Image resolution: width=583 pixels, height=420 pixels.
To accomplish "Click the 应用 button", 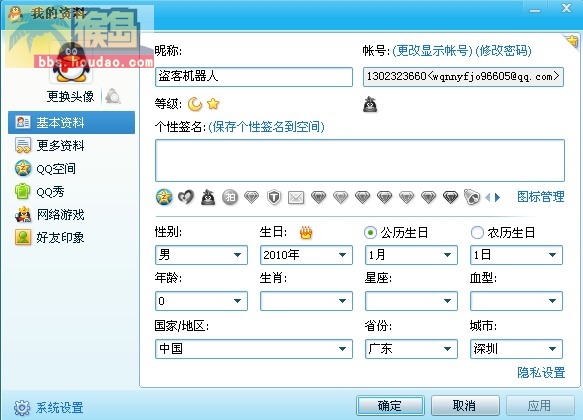I will tap(539, 405).
